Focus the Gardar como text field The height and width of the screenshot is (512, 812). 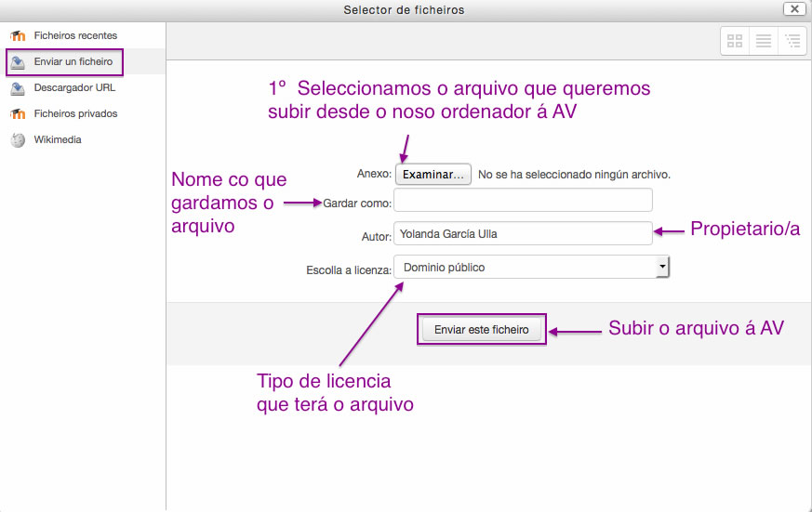coord(523,200)
